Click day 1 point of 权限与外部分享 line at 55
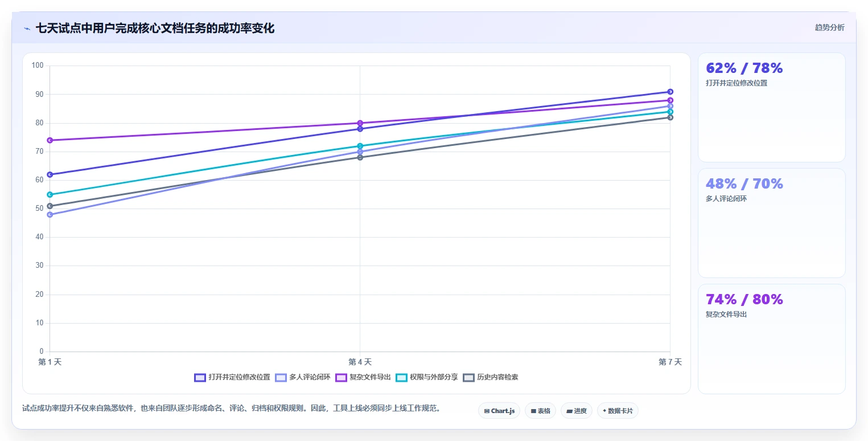This screenshot has height=441, width=868. coord(50,194)
